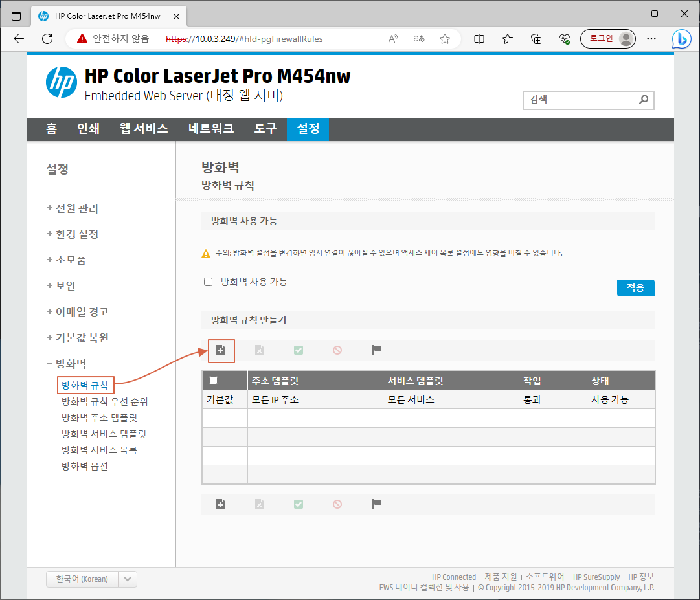This screenshot has height=600, width=700.
Task: Select the 설정 tab
Action: [308, 129]
